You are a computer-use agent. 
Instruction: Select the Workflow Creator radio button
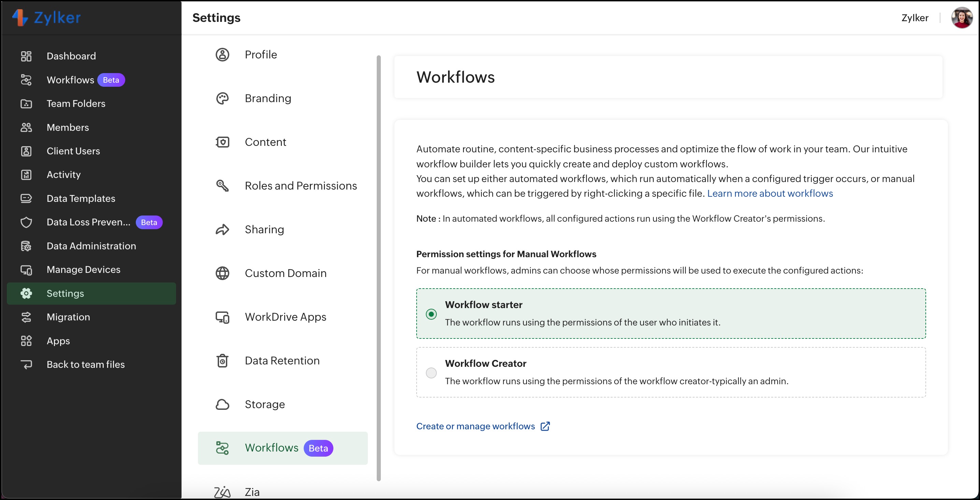(x=431, y=373)
